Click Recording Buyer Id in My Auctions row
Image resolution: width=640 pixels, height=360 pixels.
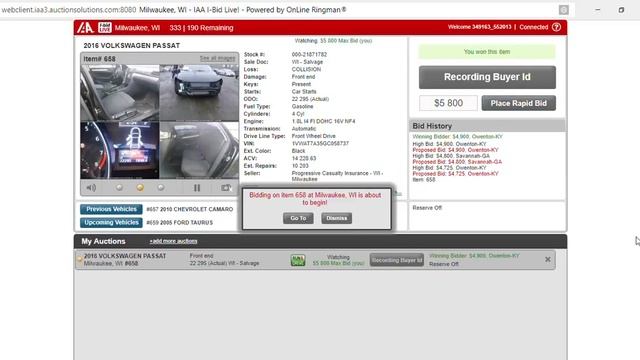click(396, 260)
